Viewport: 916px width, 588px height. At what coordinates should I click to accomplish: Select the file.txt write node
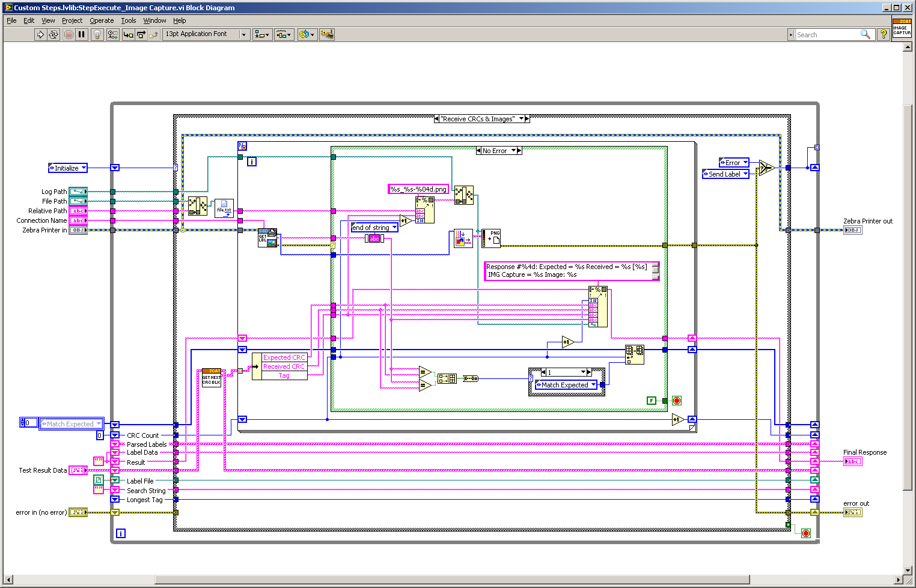(x=224, y=208)
